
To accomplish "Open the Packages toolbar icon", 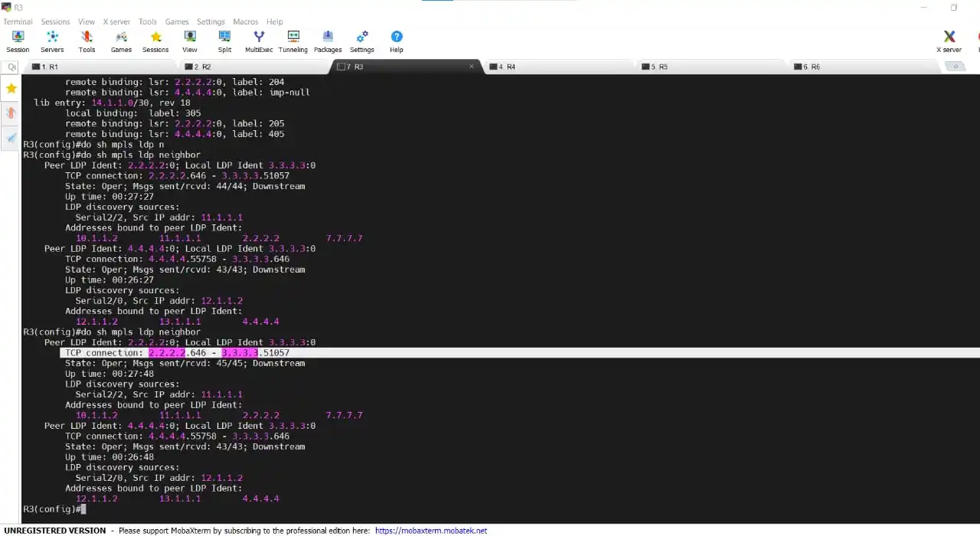I will point(328,41).
